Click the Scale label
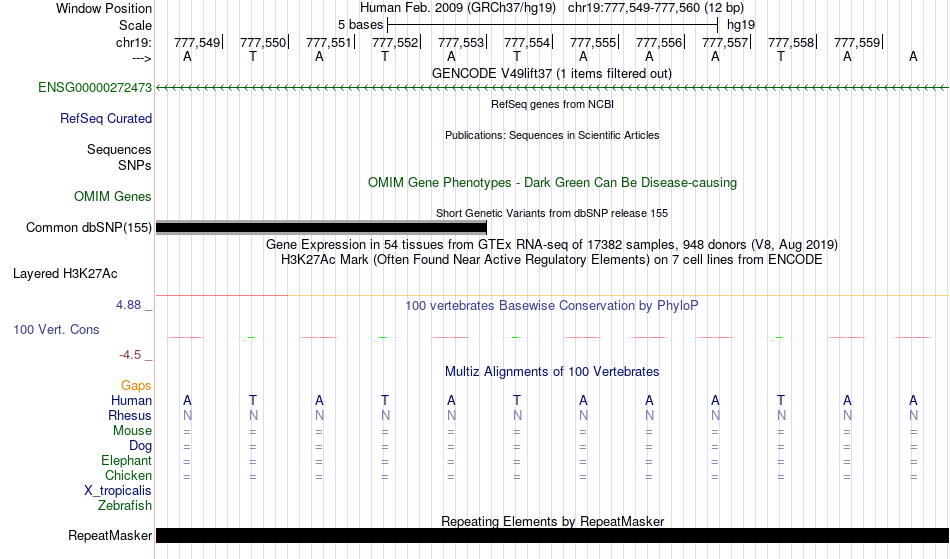This screenshot has width=950, height=559. [x=135, y=25]
